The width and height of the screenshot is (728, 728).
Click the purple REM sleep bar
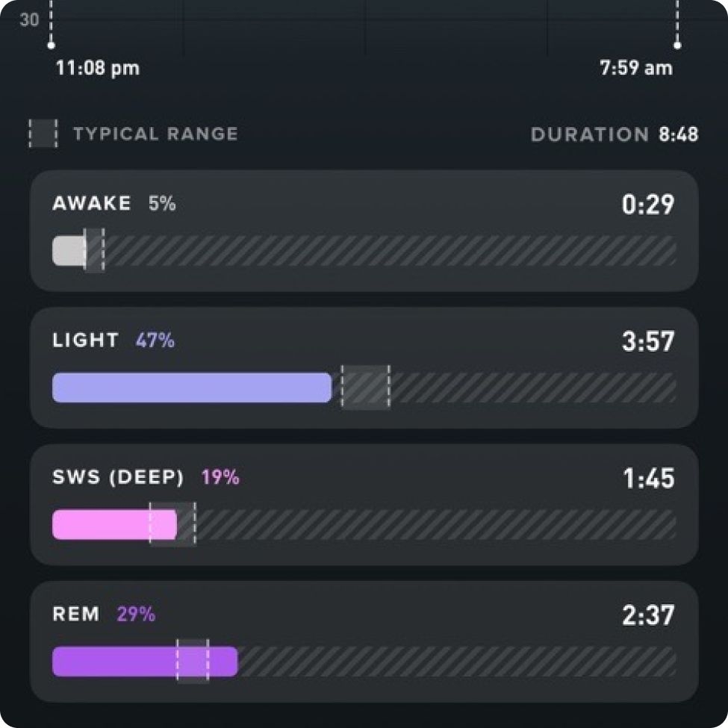pos(145,661)
